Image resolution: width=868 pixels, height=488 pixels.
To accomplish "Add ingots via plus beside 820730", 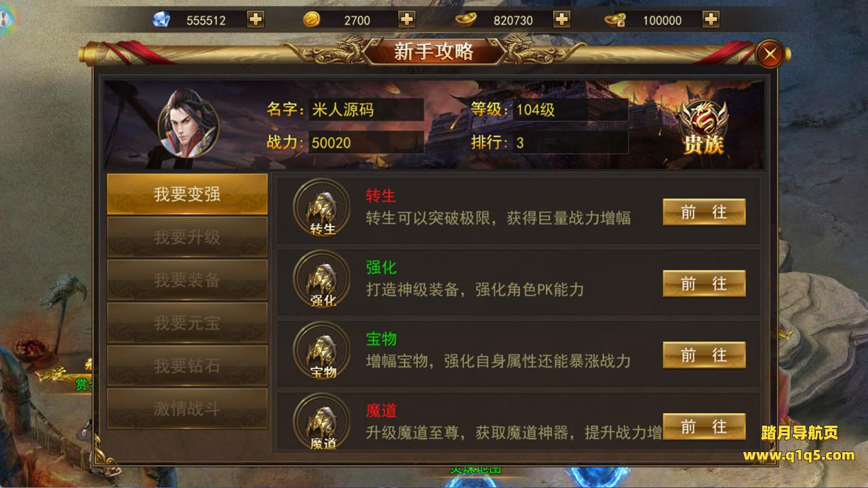I will (561, 20).
